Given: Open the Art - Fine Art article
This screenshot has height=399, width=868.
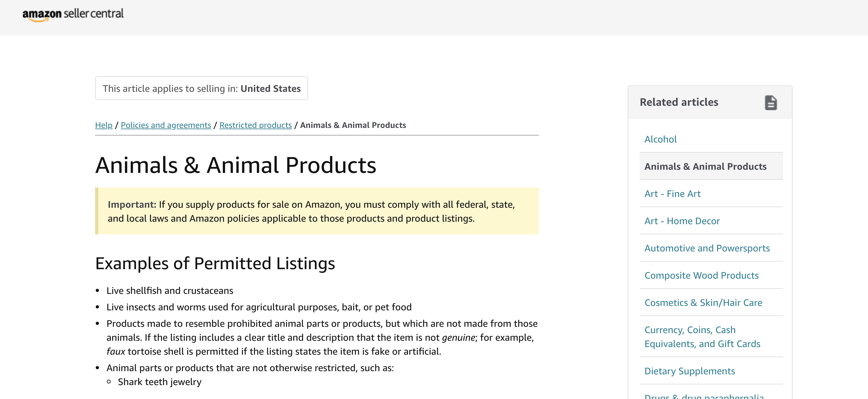Looking at the screenshot, I should pos(672,194).
